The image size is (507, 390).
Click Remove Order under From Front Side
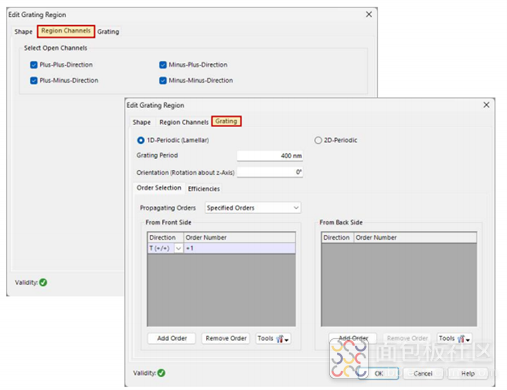click(x=226, y=338)
